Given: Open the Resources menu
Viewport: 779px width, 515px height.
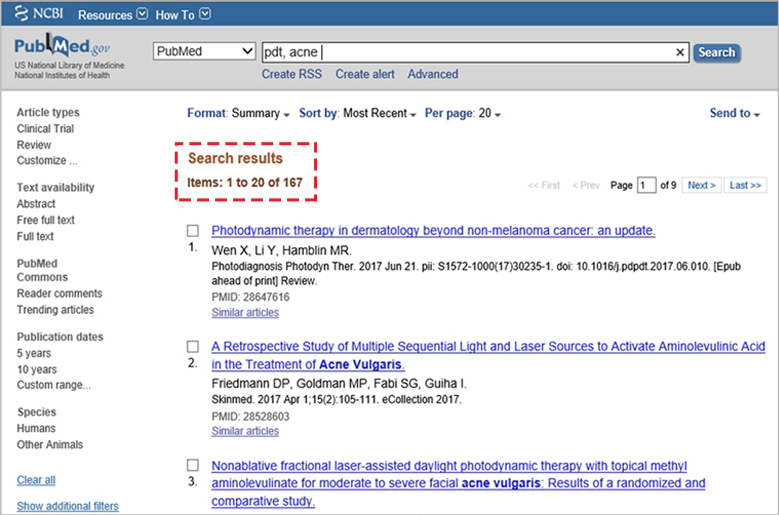Looking at the screenshot, I should (113, 15).
